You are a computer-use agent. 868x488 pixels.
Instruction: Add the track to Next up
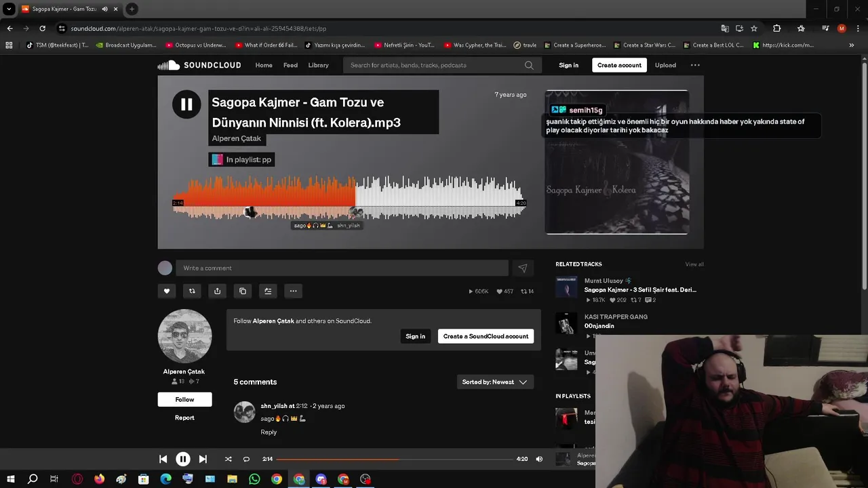coord(268,291)
